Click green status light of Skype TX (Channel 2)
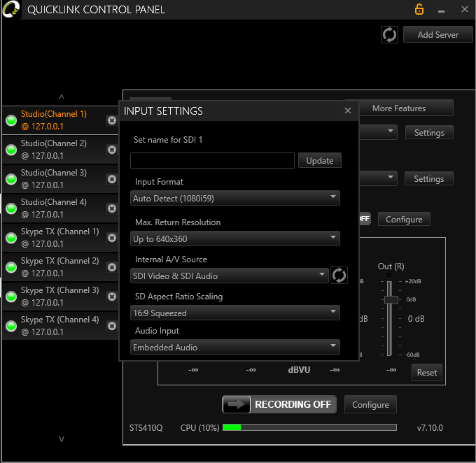 [11, 267]
